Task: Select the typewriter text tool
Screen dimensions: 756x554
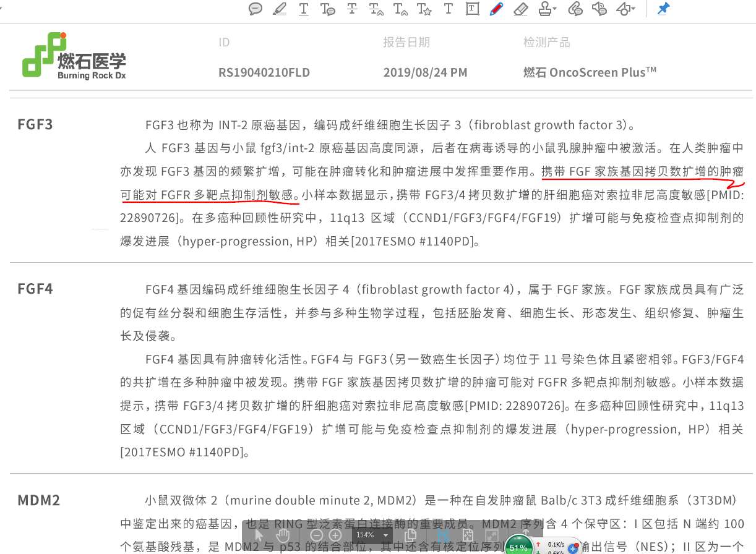Action: coord(448,9)
